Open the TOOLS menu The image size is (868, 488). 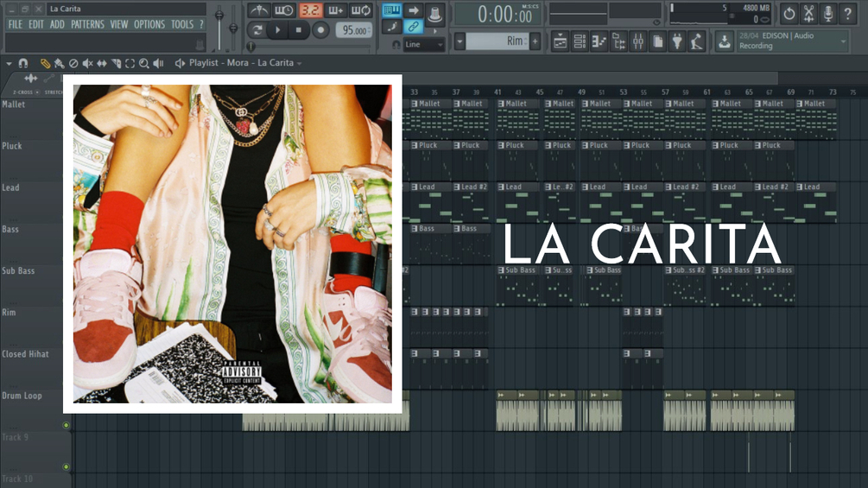[x=182, y=24]
